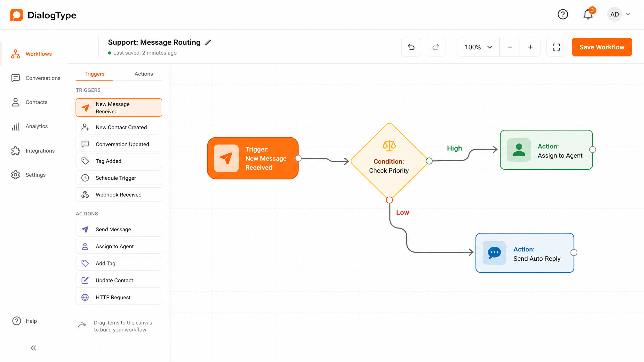Open the help question mark icon in header
The width and height of the screenshot is (644, 362).
tap(563, 14)
